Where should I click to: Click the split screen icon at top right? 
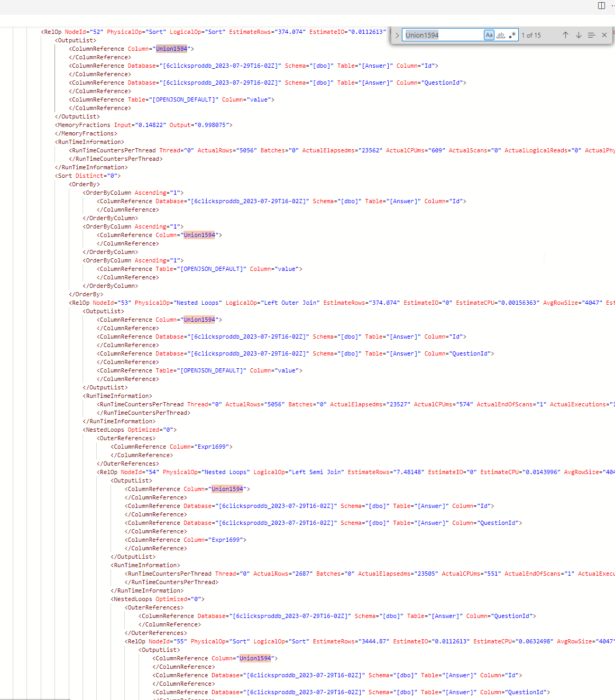(x=601, y=6)
